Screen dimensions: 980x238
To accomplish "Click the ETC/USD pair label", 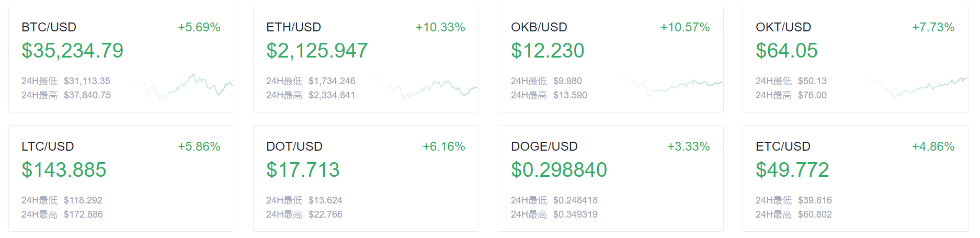I will point(783,146).
